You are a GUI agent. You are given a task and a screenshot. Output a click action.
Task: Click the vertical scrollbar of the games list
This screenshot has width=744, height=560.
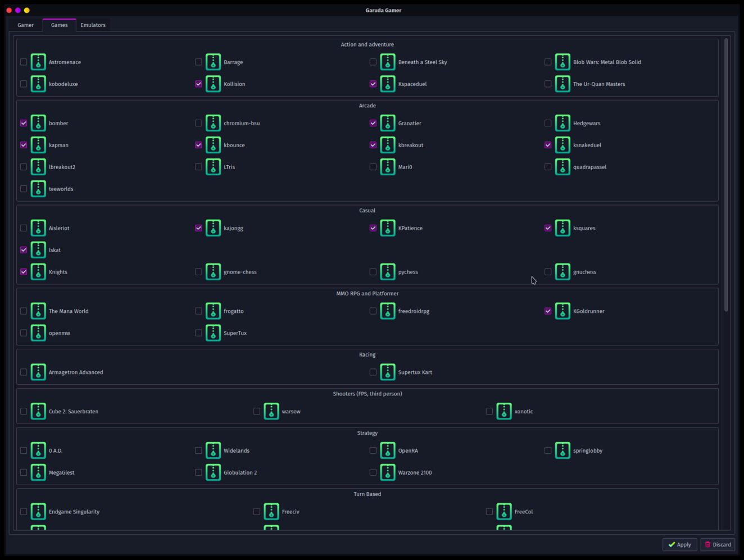(726, 175)
